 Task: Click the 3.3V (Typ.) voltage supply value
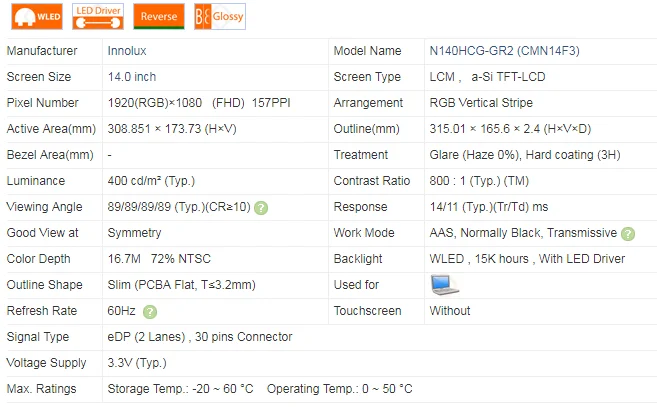137,363
